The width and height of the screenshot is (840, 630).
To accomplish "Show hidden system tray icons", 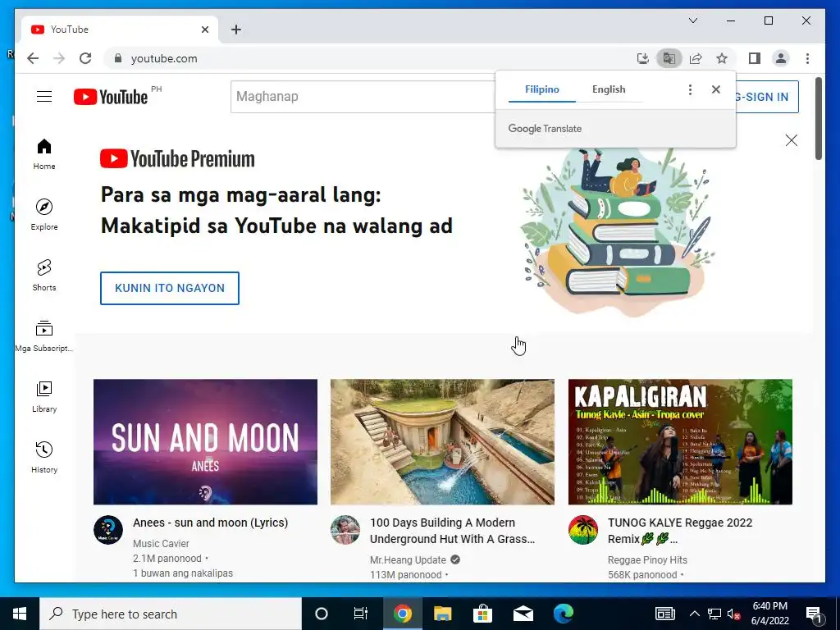I will tap(694, 614).
